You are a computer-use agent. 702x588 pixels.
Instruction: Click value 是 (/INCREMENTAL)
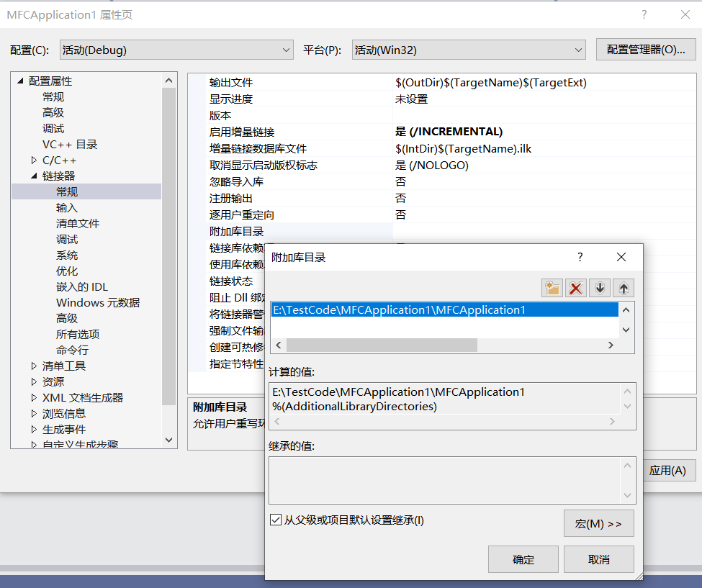click(x=449, y=132)
